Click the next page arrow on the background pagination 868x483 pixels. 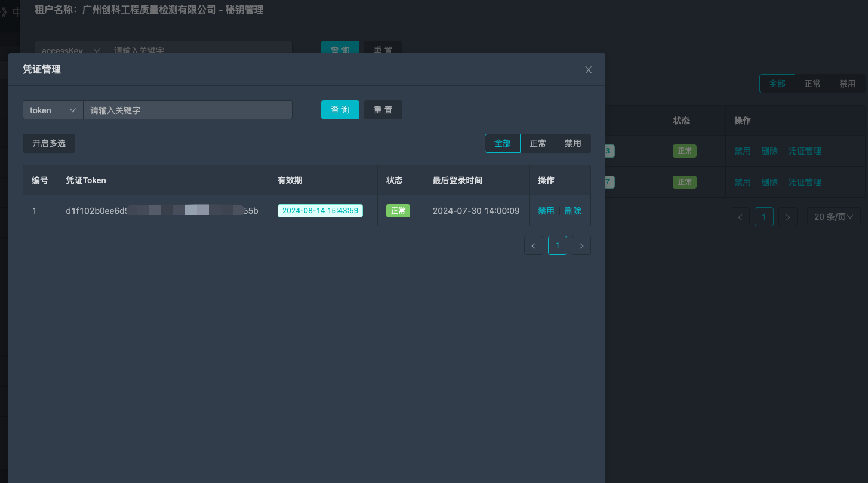click(787, 217)
